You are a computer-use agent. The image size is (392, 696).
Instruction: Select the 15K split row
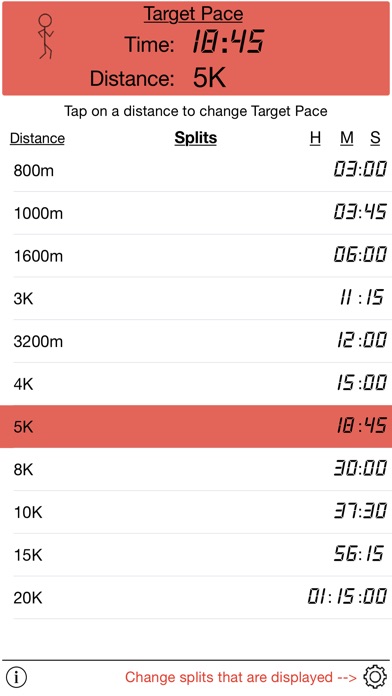[x=196, y=554]
